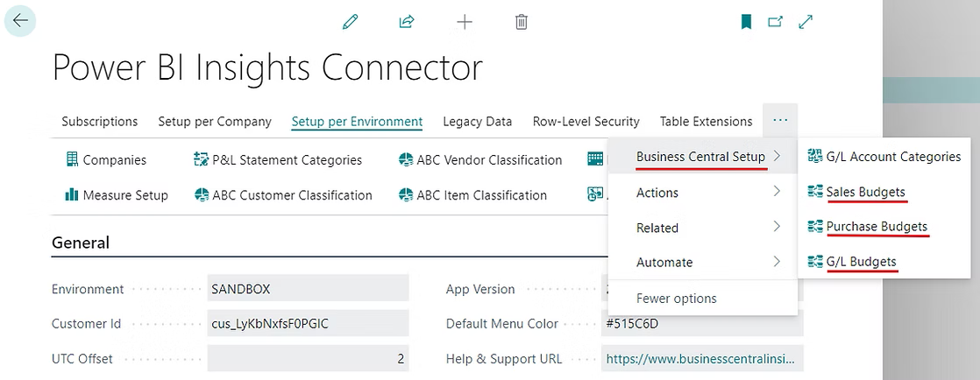980x380 pixels.
Task: Open Measure Setup action
Action: (x=117, y=195)
